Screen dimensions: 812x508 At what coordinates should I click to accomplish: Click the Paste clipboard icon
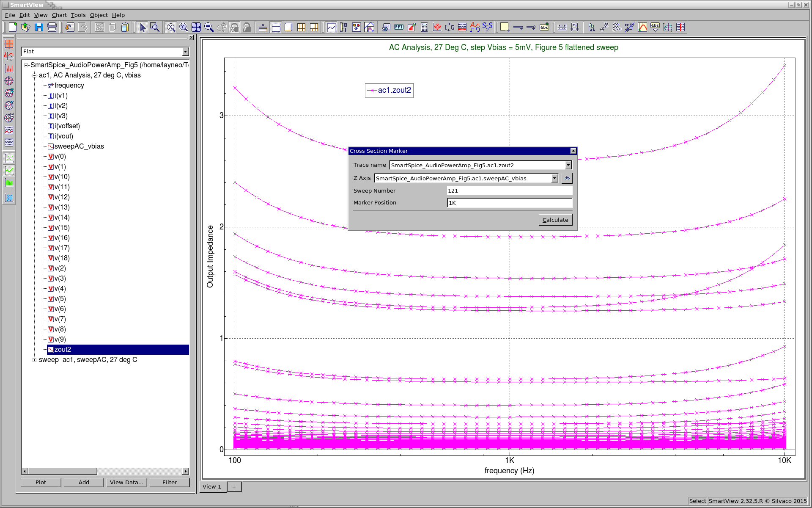point(125,28)
